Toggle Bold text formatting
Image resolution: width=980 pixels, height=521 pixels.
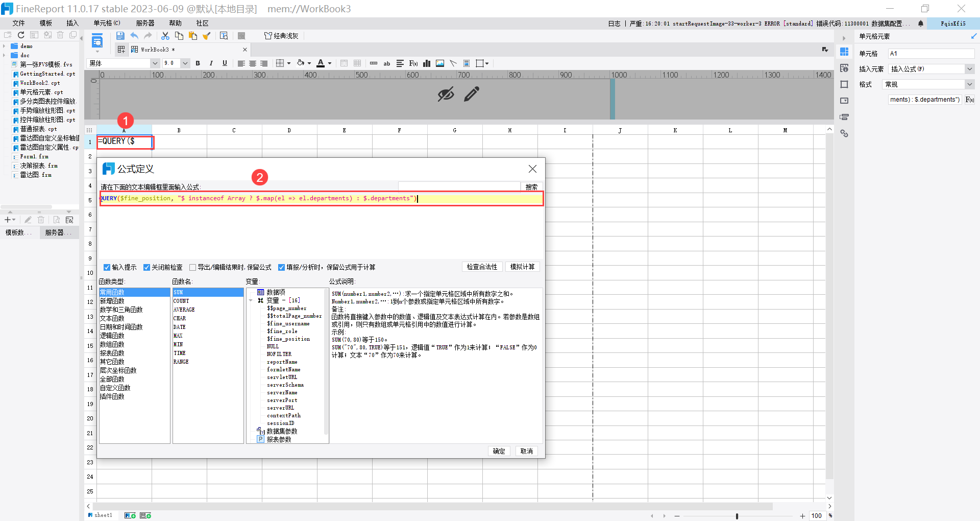click(198, 63)
